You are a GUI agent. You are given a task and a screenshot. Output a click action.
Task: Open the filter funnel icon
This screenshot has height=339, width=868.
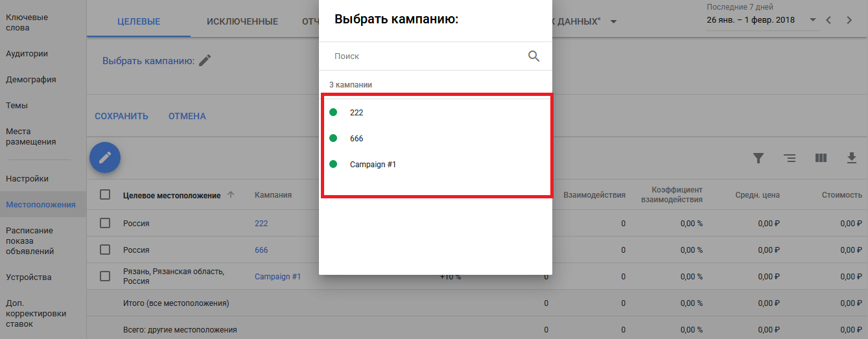point(758,158)
